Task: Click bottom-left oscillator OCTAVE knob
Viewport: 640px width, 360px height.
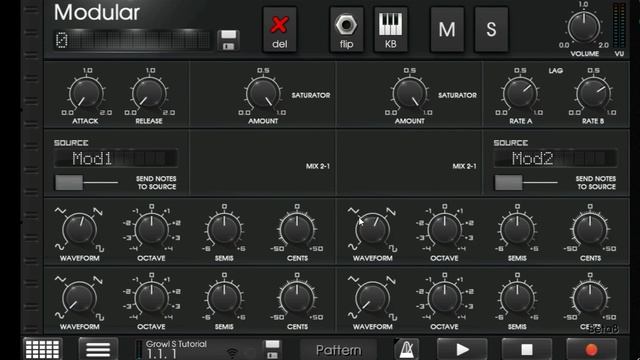Action: pyautogui.click(x=151, y=298)
